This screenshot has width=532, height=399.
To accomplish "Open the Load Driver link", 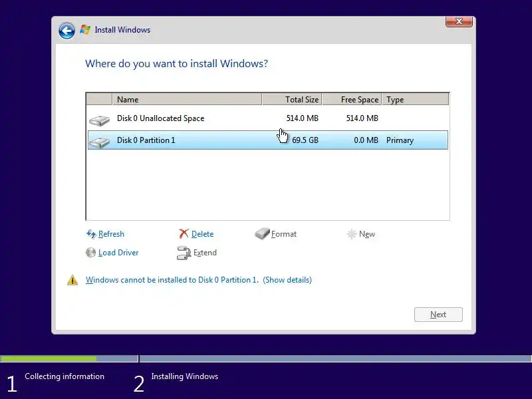I will [x=118, y=253].
